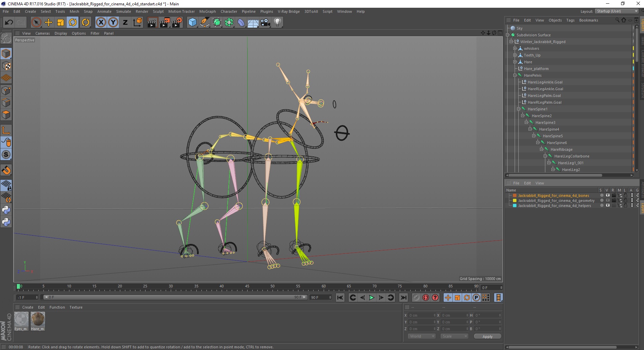Select the Eyes_m material thumbnail
Viewport: 644px width, 350px height.
point(21,321)
